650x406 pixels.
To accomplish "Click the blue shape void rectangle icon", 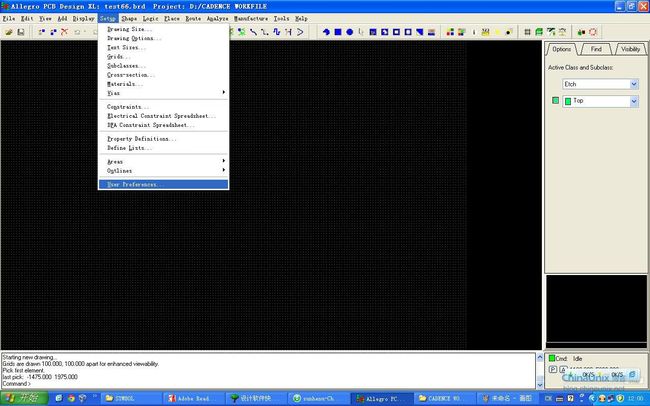I will [x=373, y=32].
